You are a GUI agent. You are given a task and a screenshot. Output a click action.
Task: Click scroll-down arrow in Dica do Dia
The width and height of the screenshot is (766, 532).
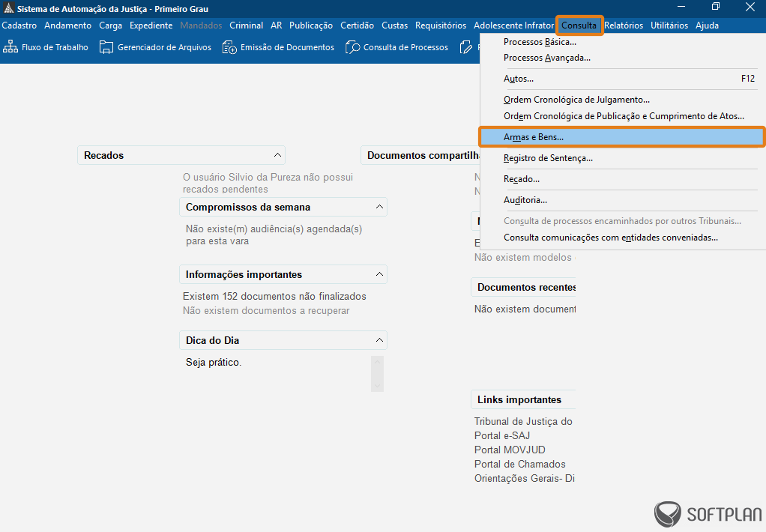tap(377, 386)
